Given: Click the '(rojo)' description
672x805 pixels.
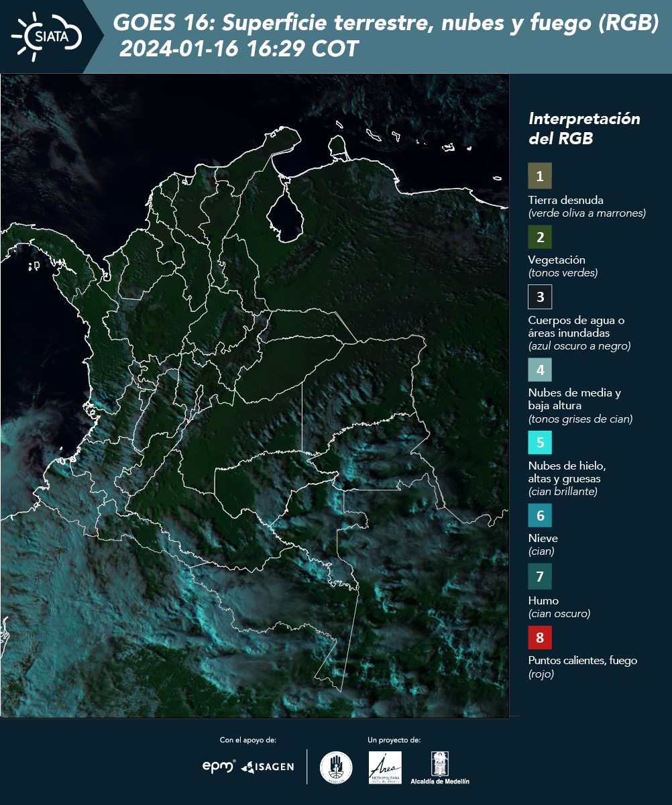Looking at the screenshot, I should tap(541, 675).
